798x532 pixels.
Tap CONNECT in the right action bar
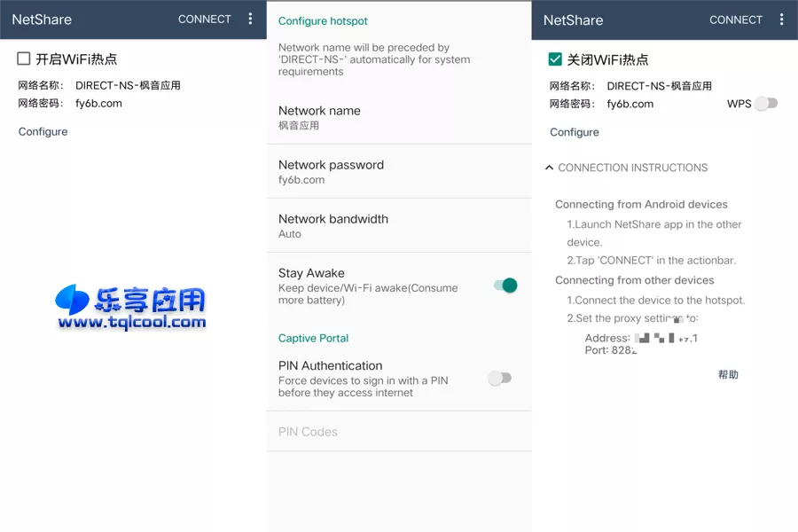735,19
